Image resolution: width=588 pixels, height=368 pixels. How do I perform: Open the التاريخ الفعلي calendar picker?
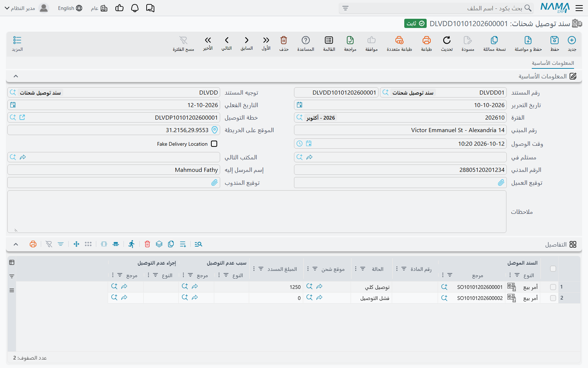[x=13, y=105]
